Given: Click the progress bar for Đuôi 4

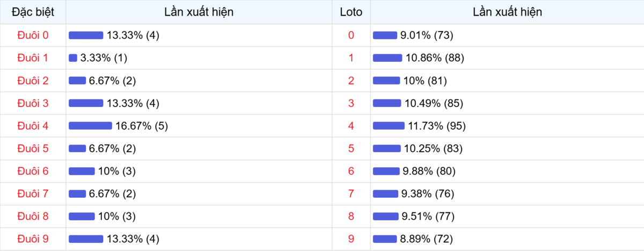Looking at the screenshot, I should coord(90,126).
